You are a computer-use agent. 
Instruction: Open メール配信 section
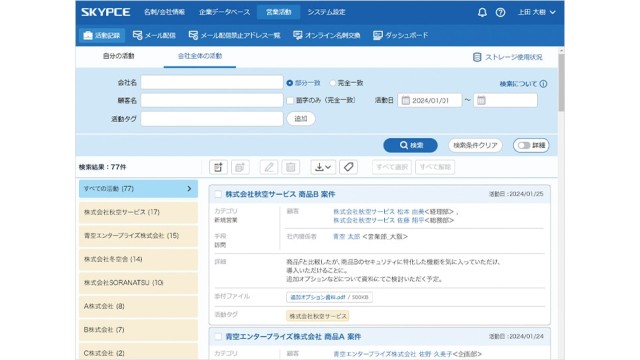point(154,36)
